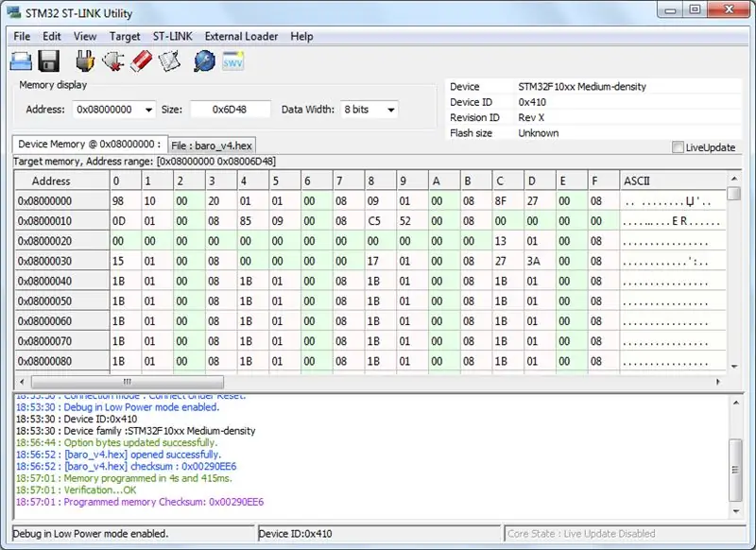Click the log panel vertical scrollbar thumb
756x550 pixels.
[x=736, y=470]
